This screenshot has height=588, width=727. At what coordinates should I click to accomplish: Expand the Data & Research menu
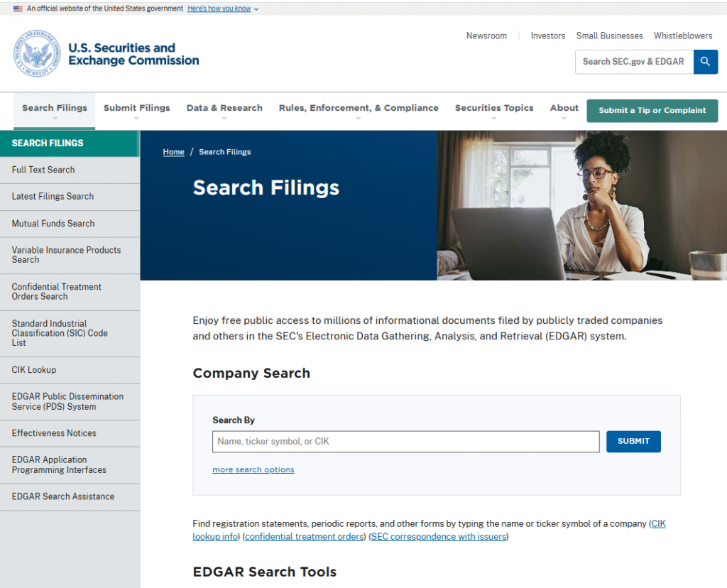coord(224,111)
